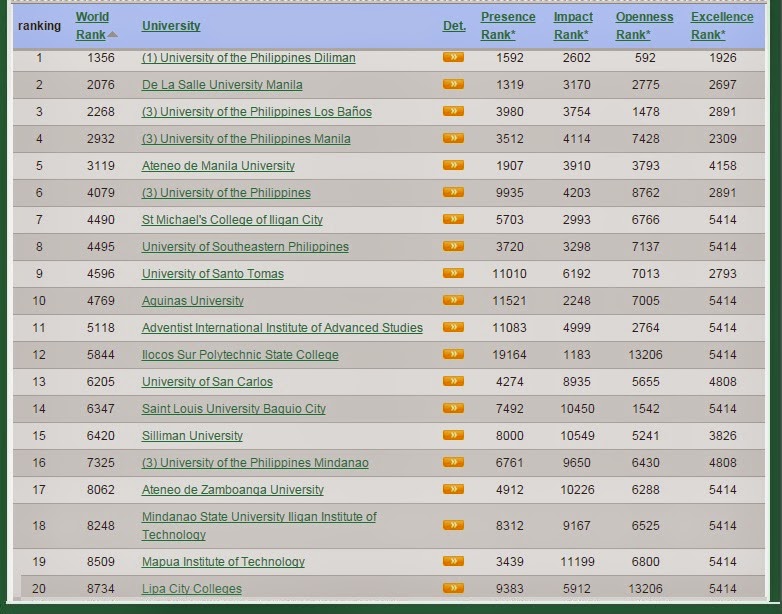Select world rank value 1356
Viewport: 782px width, 614px height.
tap(101, 58)
